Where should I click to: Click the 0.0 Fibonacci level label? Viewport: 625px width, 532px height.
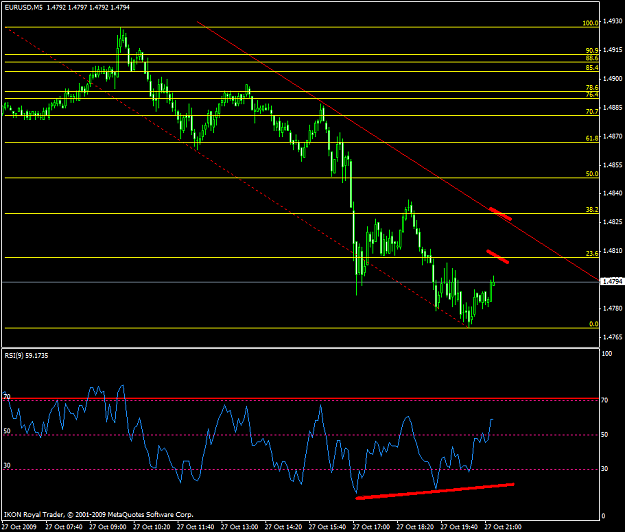(594, 324)
